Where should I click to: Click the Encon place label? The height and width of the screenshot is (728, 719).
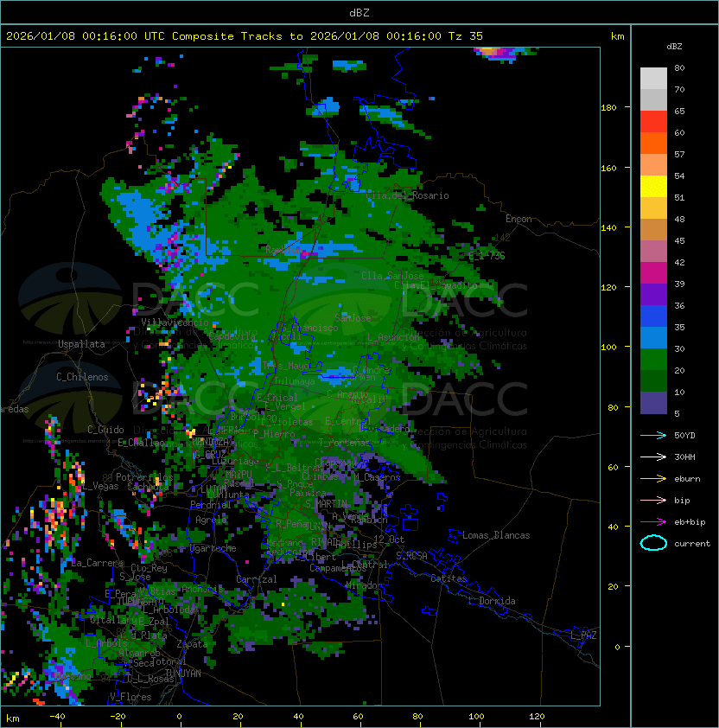pyautogui.click(x=519, y=219)
